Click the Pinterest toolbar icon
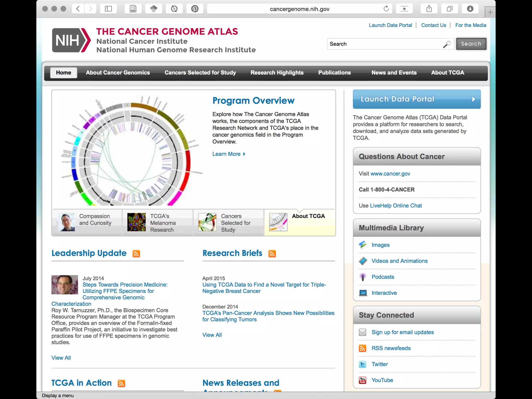The width and height of the screenshot is (532, 399). click(195, 9)
